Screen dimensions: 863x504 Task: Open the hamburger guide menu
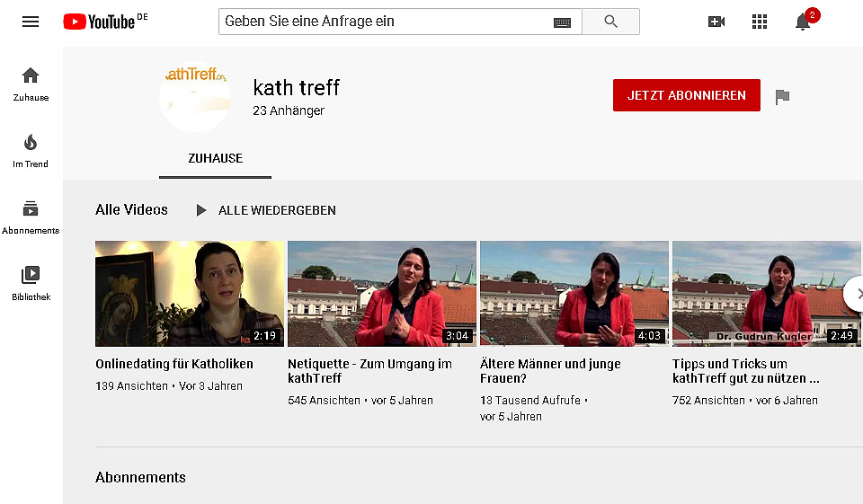31,22
